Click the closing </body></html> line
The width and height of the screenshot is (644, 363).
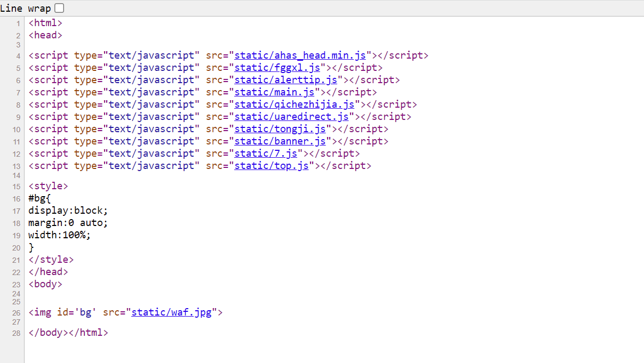pyautogui.click(x=68, y=333)
